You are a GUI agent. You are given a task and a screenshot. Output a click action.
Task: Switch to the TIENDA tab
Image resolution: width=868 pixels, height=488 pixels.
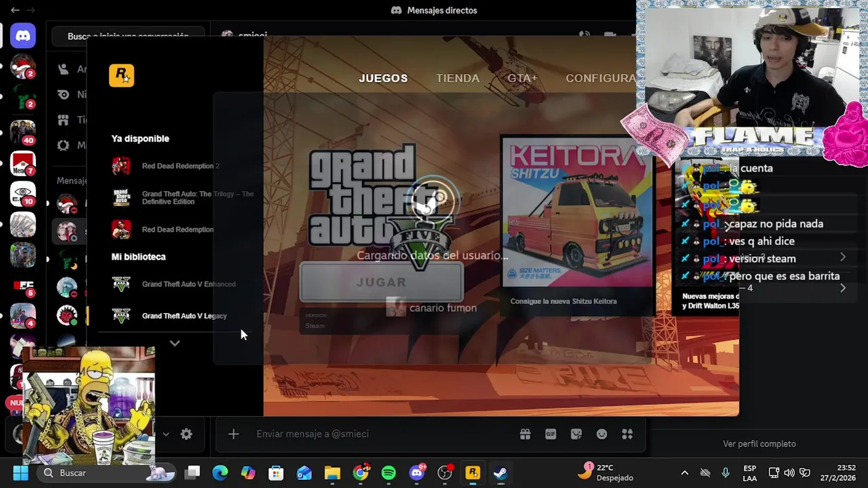[458, 78]
